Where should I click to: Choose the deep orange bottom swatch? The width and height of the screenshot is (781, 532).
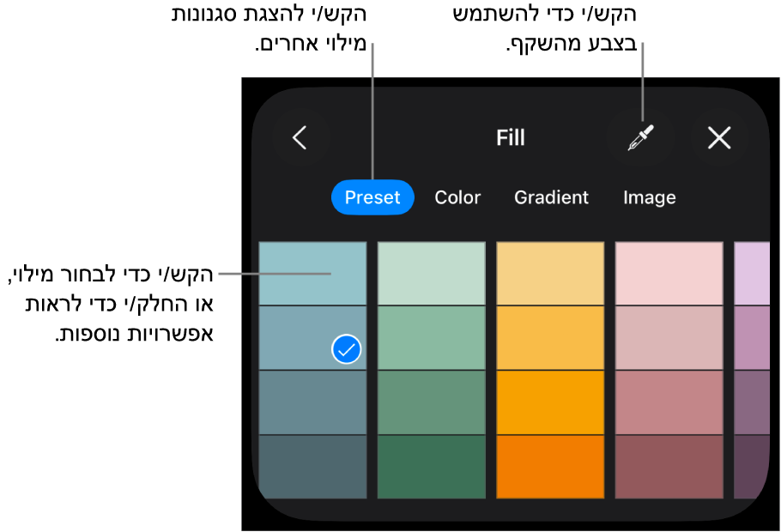550,466
